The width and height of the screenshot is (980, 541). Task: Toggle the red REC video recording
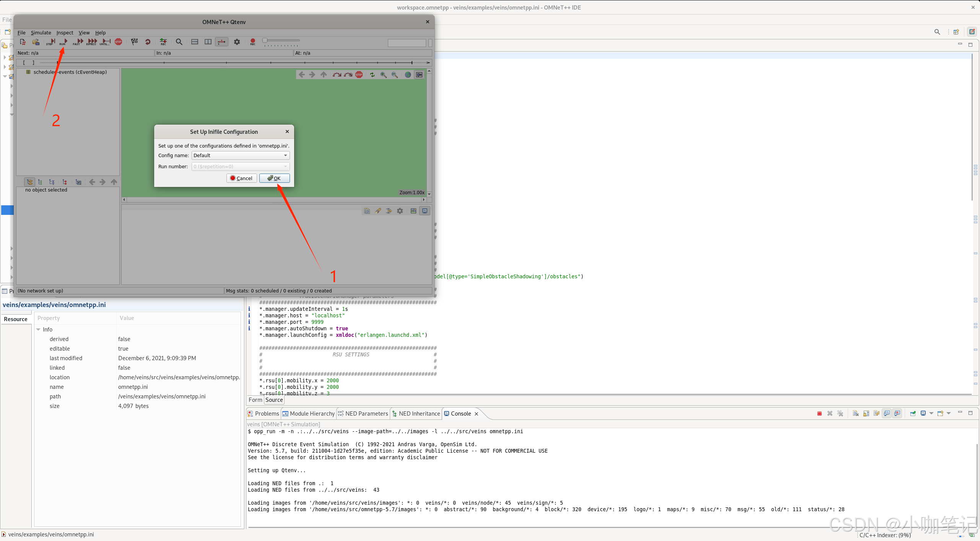[253, 42]
